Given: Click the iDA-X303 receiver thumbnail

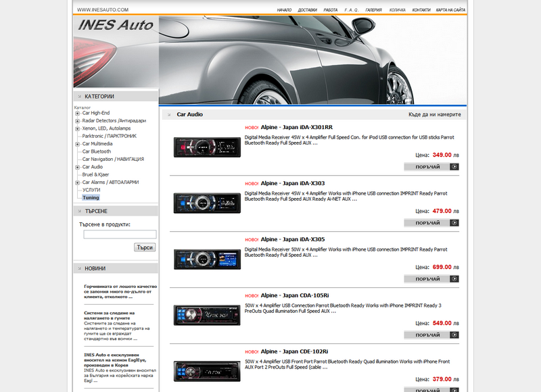Looking at the screenshot, I should tap(207, 203).
